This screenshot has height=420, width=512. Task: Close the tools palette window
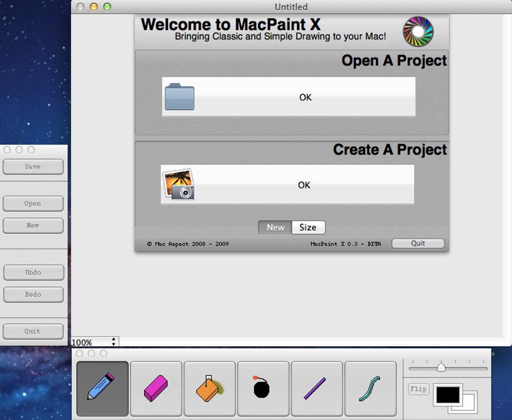[x=79, y=353]
